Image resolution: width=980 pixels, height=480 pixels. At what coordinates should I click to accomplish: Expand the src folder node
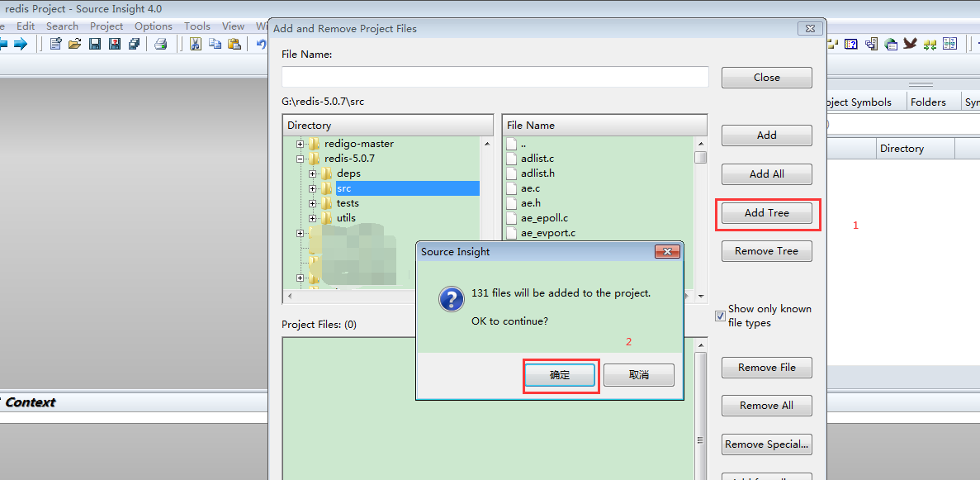tap(313, 188)
